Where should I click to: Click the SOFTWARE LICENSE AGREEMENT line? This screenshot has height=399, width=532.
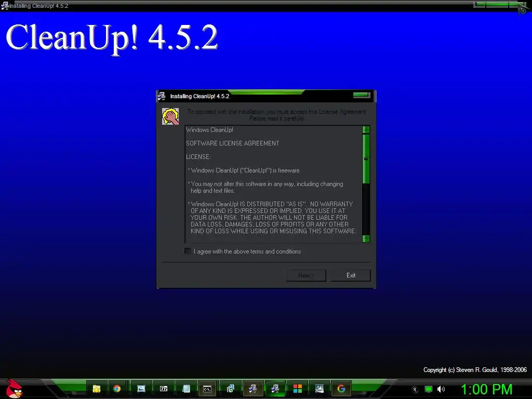[x=232, y=143]
